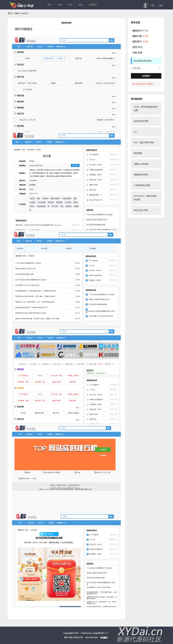The height and width of the screenshot is (644, 173).
Task: Open the 授权 nav menu item
Action: (x=60, y=5)
